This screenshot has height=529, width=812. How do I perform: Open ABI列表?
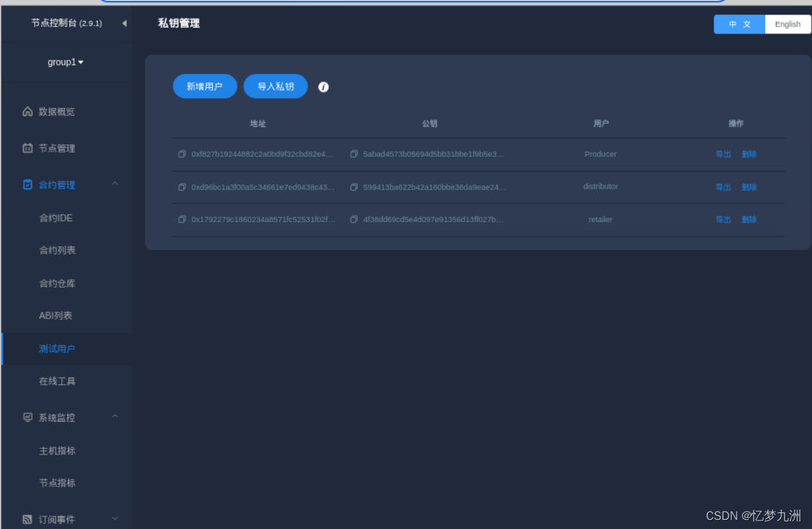click(x=55, y=316)
